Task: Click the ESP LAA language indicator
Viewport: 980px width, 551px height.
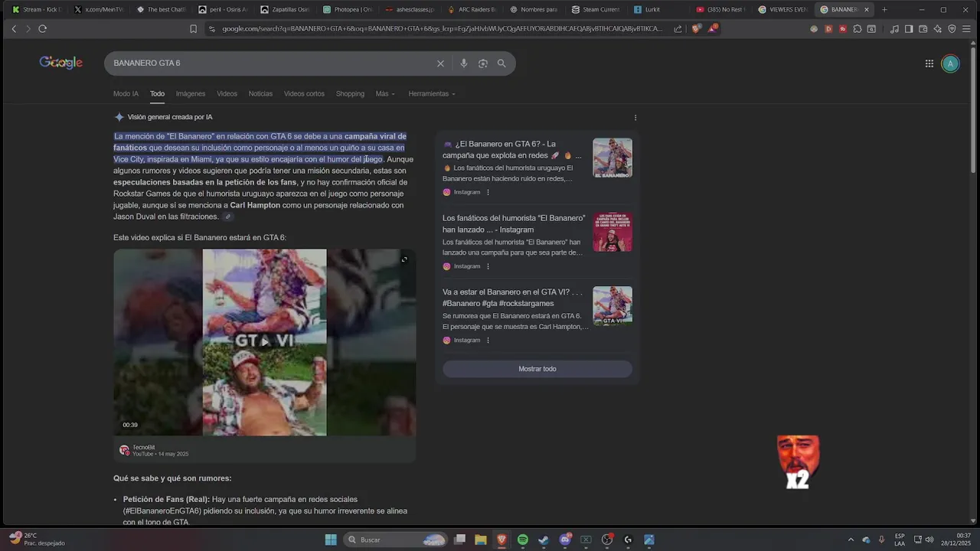Action: tap(900, 540)
